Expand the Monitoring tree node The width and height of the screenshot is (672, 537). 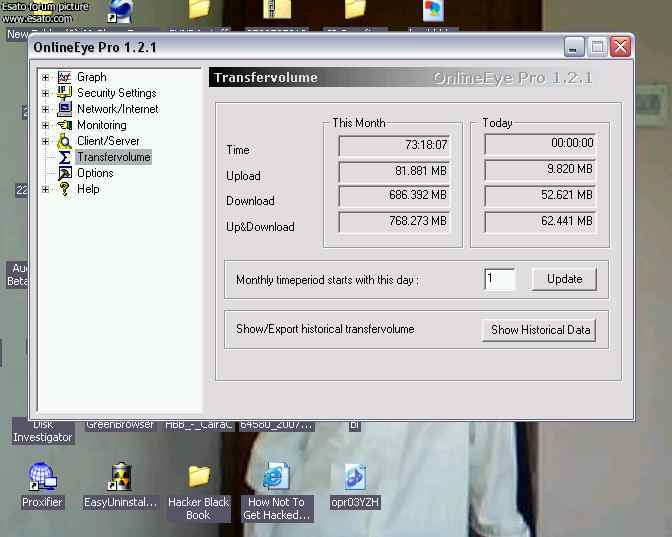tap(45, 125)
